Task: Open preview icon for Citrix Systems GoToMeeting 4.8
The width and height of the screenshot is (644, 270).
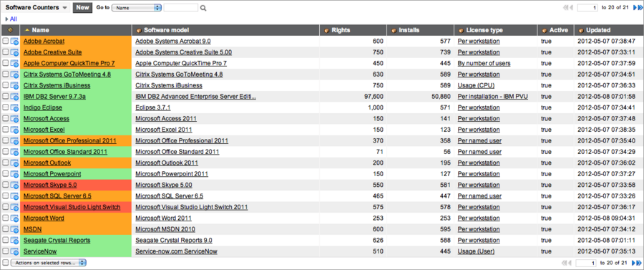Action: (14, 74)
